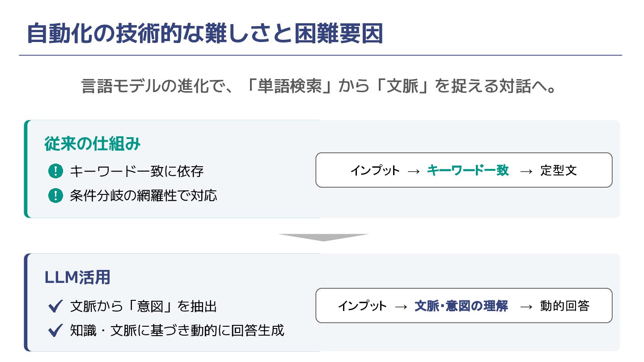Select the blue 文脈・意図の理解 label
644x362 pixels.
tap(461, 306)
